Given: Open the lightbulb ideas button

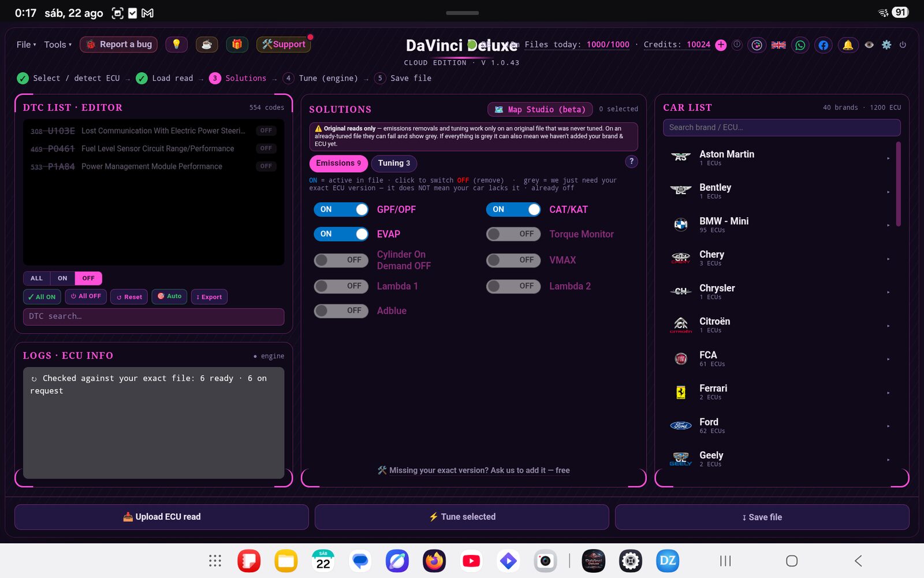Looking at the screenshot, I should point(176,45).
